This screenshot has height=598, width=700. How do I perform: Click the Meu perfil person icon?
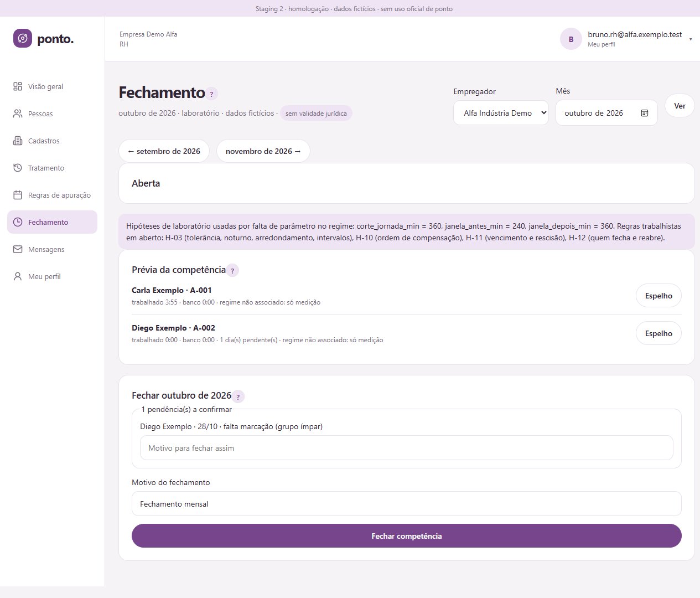(18, 276)
